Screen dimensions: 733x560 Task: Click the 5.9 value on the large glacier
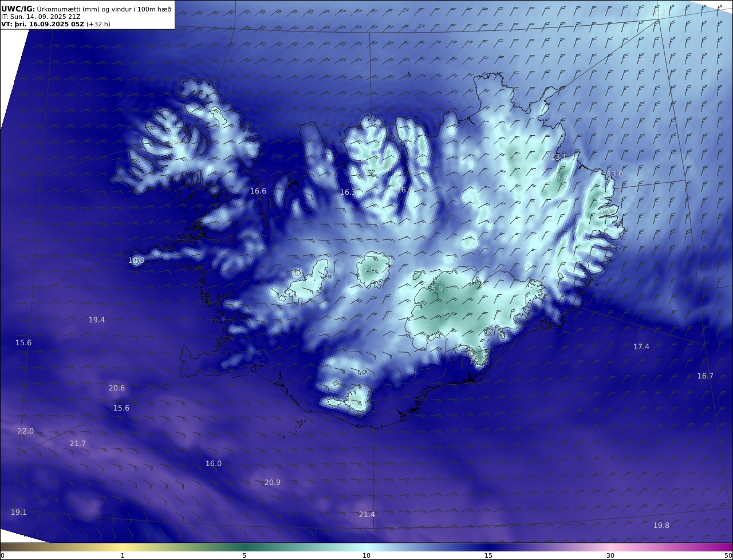[437, 290]
